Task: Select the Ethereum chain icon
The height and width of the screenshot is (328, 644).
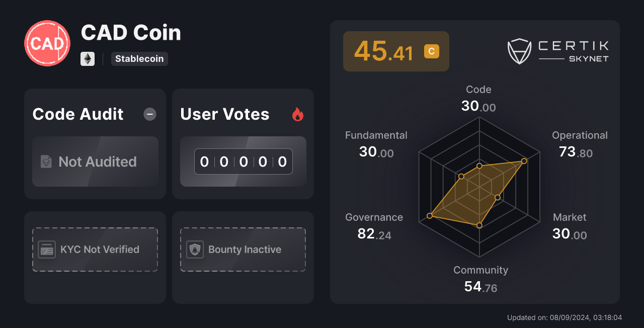Action: pos(88,59)
